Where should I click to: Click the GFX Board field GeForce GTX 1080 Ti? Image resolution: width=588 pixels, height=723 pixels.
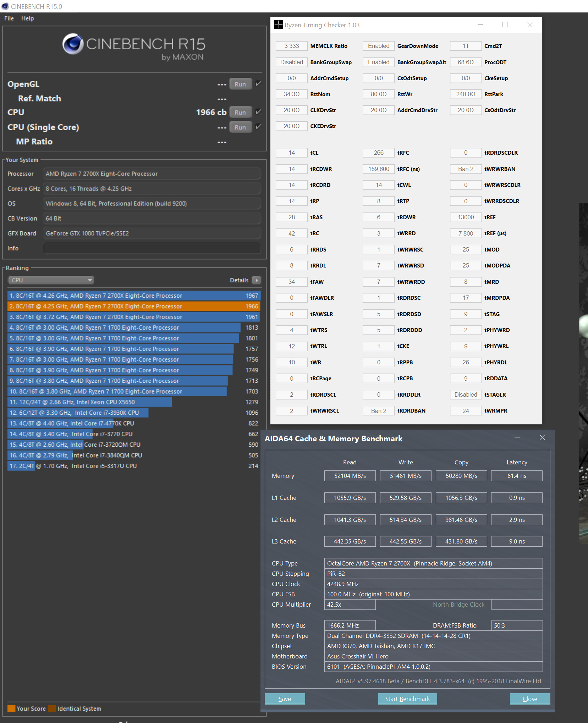click(152, 233)
